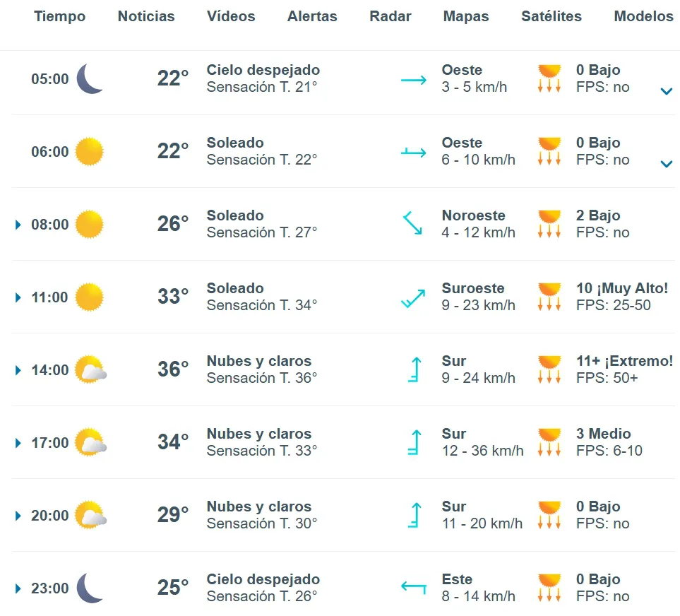
Task: Click the UV sun icon at 17:00
Action: (x=549, y=442)
